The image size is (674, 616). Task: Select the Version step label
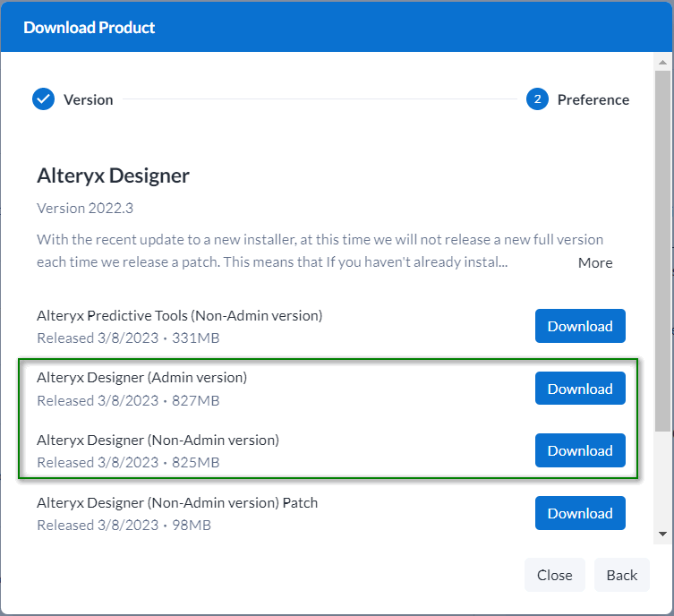coord(88,99)
